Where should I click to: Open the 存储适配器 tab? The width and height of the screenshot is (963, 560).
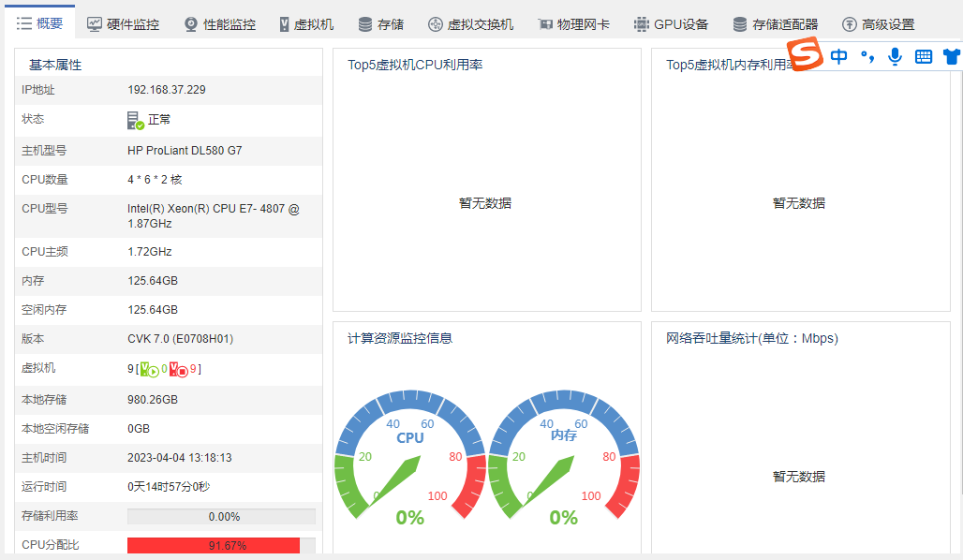click(x=775, y=24)
